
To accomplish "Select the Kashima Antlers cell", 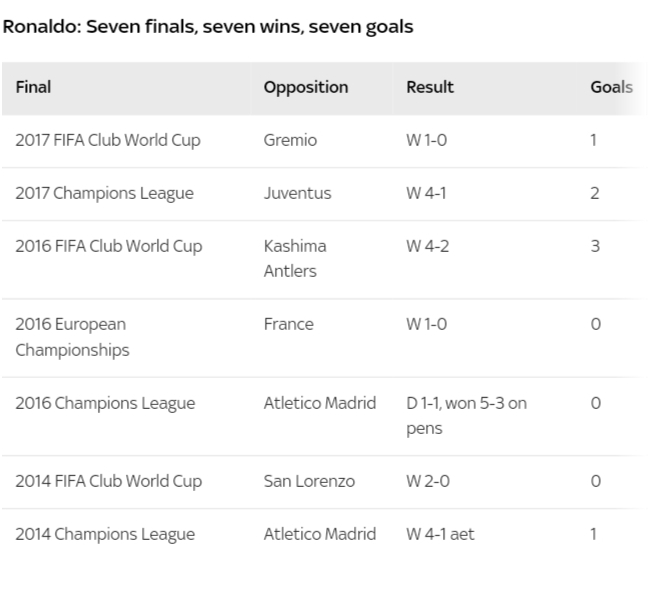I will point(295,259).
